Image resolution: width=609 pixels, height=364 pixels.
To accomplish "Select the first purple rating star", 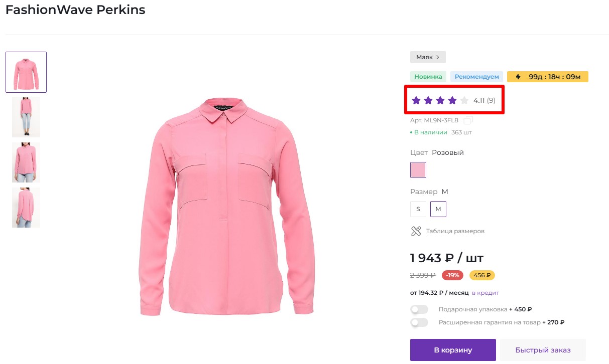I will coord(416,100).
